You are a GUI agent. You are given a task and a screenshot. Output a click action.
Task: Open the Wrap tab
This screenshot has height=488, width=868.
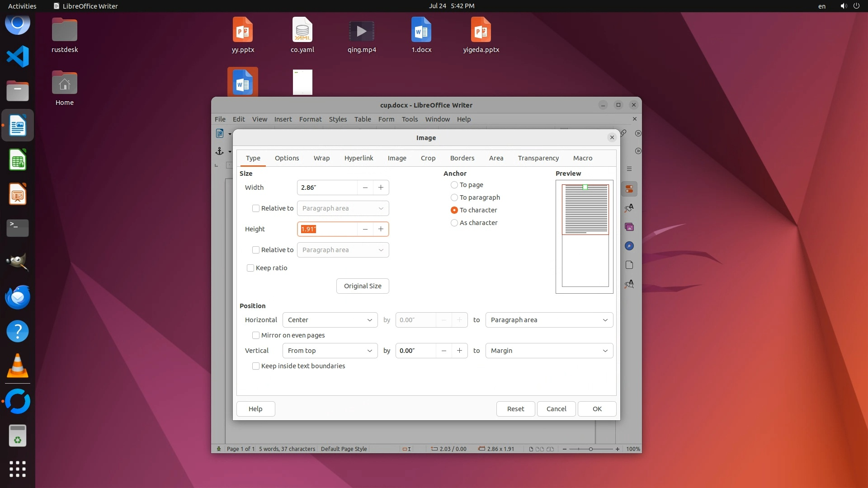[x=321, y=158]
